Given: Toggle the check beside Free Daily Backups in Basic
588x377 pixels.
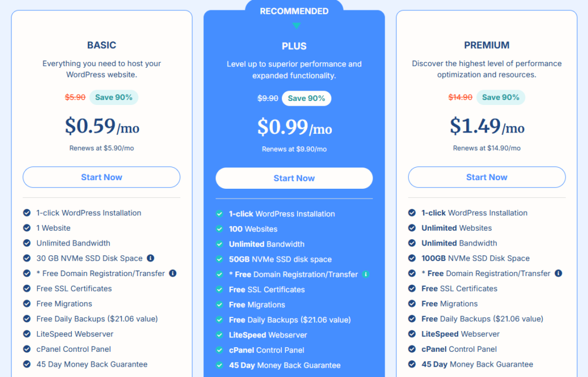Looking at the screenshot, I should coord(26,318).
